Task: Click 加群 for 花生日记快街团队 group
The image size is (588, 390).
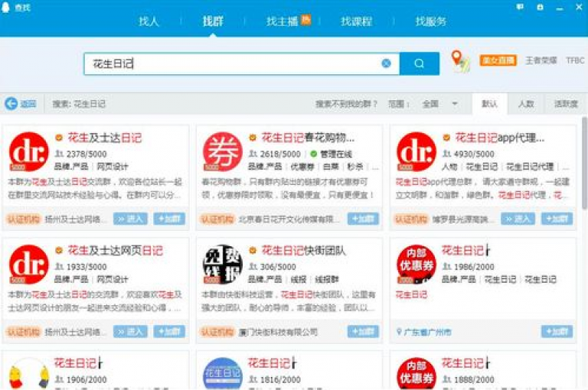Action: click(x=363, y=332)
